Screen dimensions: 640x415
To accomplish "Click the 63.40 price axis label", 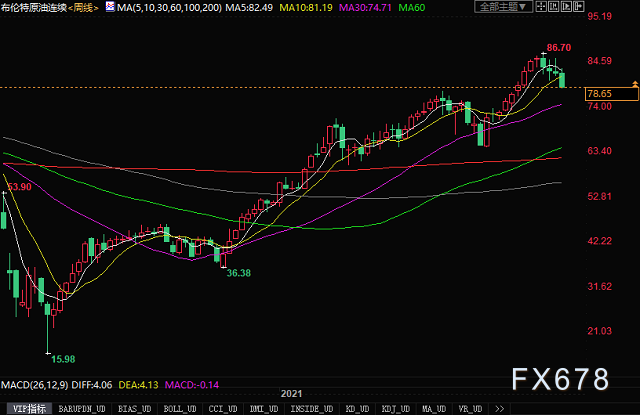I will (600, 151).
